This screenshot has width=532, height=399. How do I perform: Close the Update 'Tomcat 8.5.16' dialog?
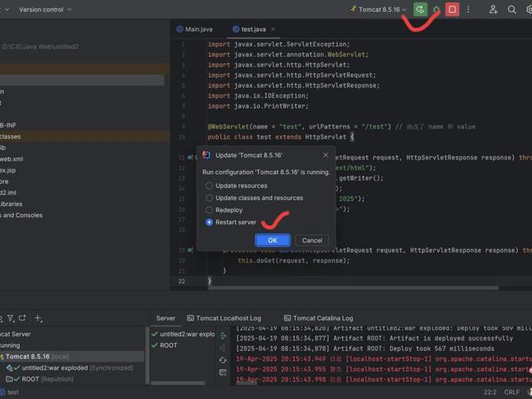pos(325,155)
